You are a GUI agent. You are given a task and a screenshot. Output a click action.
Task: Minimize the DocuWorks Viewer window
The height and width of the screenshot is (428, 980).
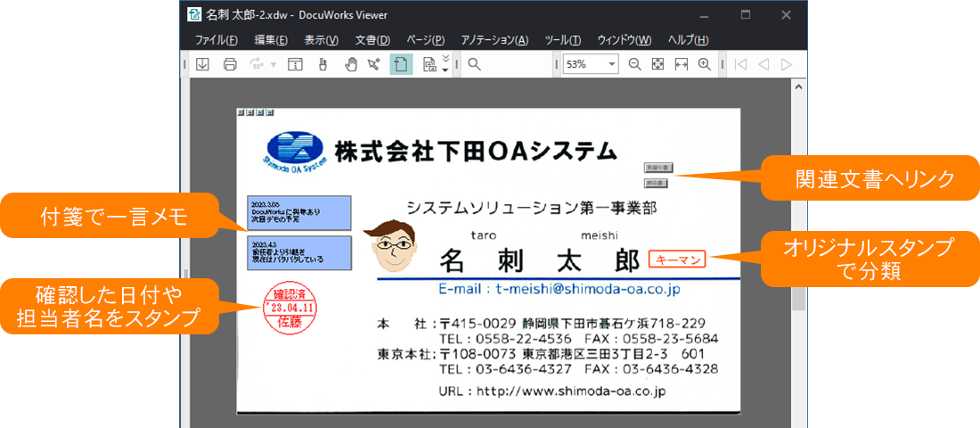705,15
